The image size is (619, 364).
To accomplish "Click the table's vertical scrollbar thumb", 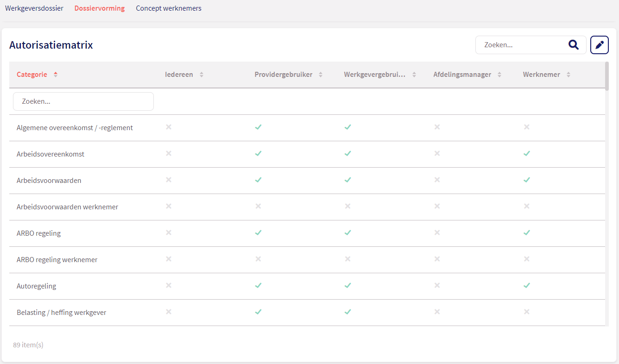I will point(607,76).
